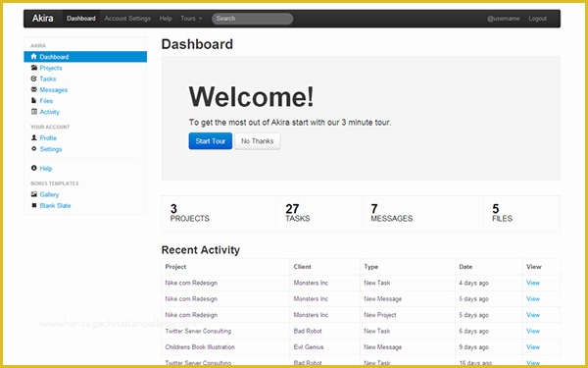588x368 pixels.
Task: Open Files in the sidebar
Action: click(x=46, y=101)
